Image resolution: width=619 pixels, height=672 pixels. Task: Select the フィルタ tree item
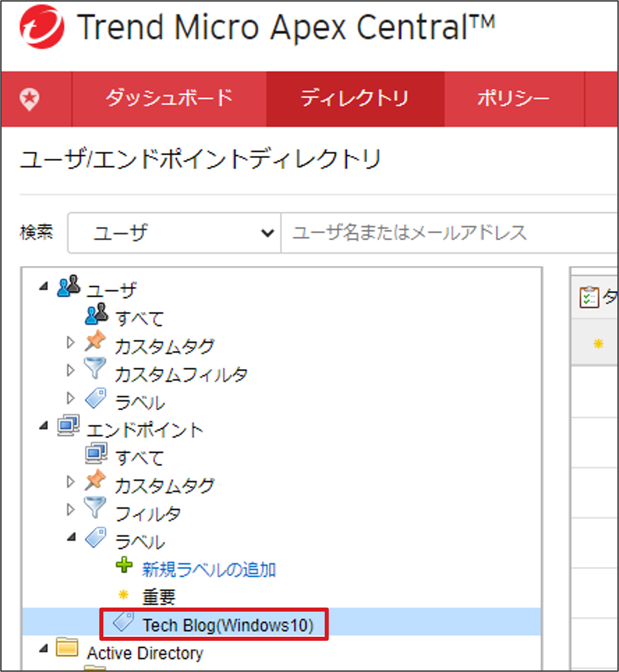point(148,514)
